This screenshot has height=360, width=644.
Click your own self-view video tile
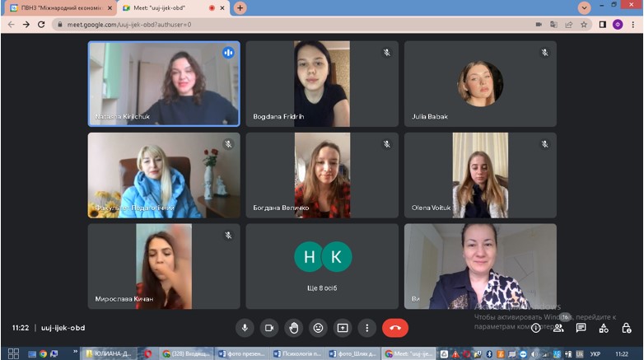pos(480,266)
